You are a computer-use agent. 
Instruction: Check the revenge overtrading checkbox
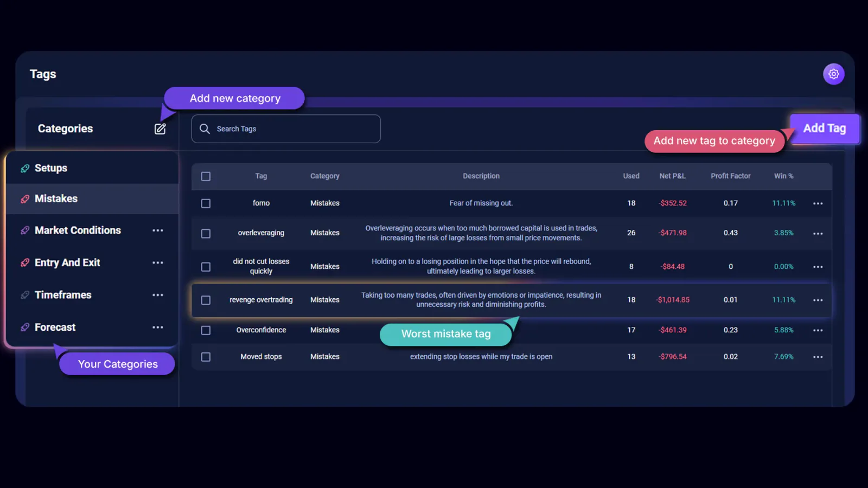coord(206,300)
